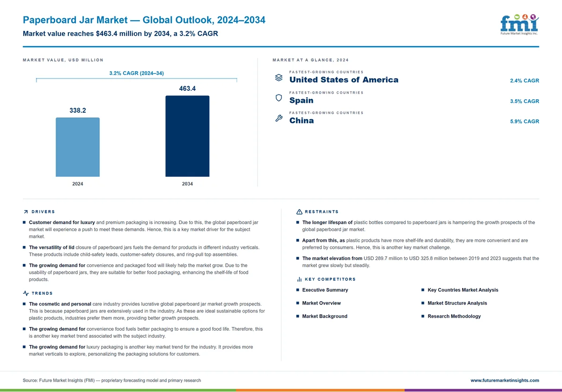Click the 2034 axis label
This screenshot has width=562, height=392.
[x=187, y=184]
